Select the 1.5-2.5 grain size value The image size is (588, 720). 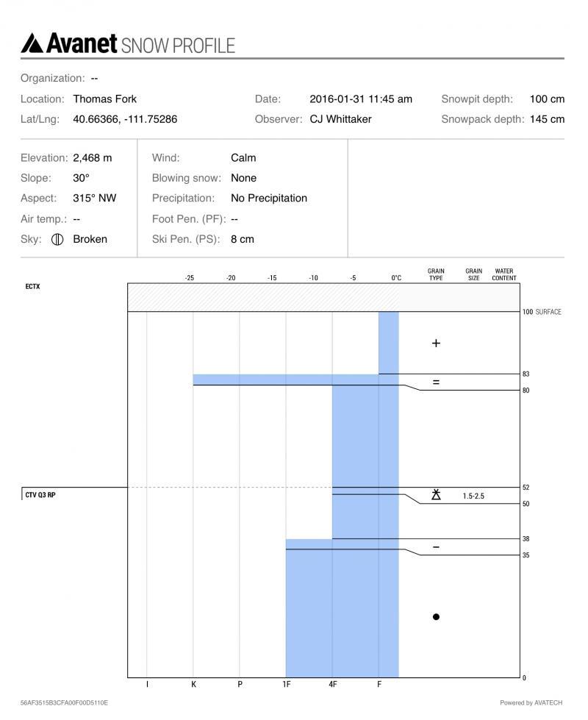click(473, 496)
